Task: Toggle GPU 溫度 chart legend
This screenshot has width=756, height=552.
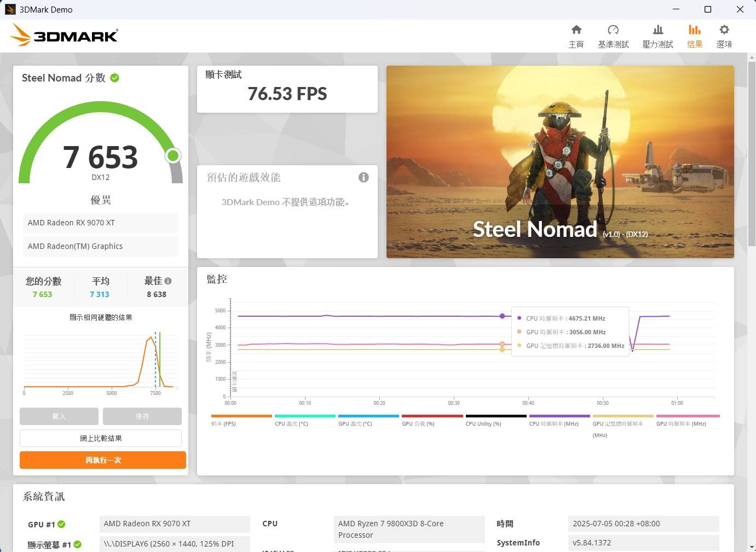Action: click(x=368, y=420)
